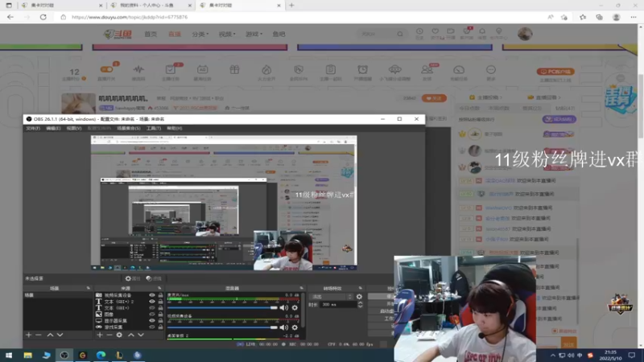Open the 编辑(E) menu in OBS

[53, 129]
